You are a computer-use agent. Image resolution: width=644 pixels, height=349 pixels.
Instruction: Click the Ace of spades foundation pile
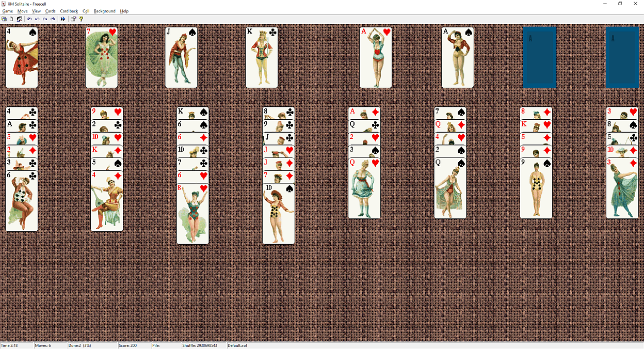click(458, 57)
